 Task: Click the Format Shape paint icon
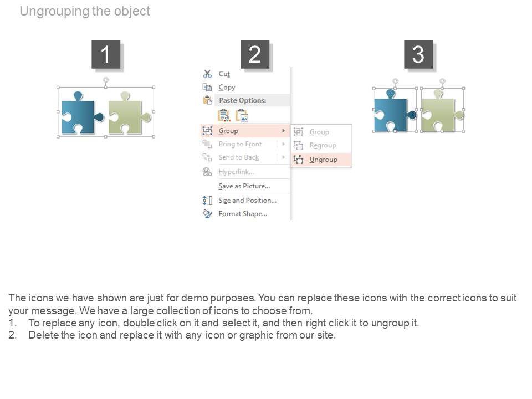tap(207, 213)
